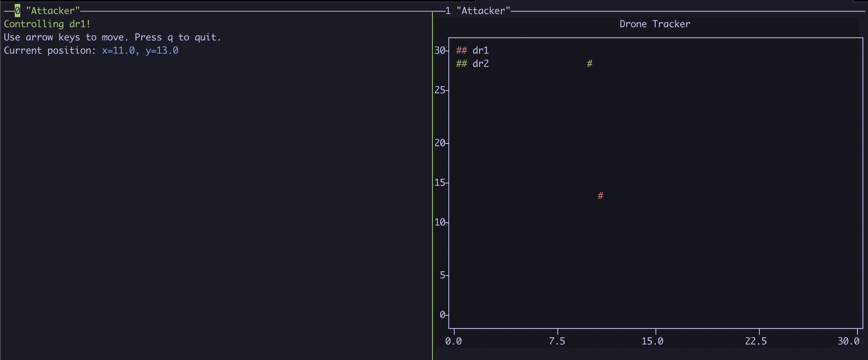The height and width of the screenshot is (360, 868).
Task: Click the x-axis label 7.5
Action: [557, 341]
